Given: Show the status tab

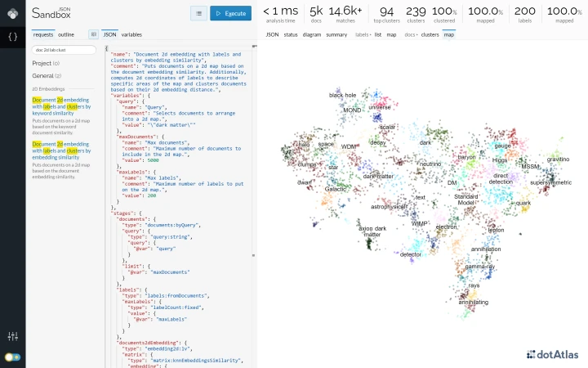Looking at the screenshot, I should click(291, 34).
